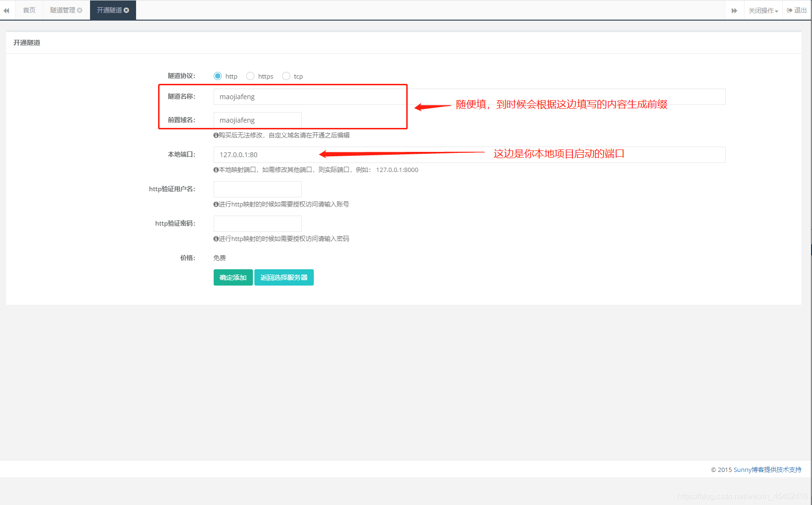Click the 本地端口 input field
Image resolution: width=812 pixels, height=505 pixels.
coord(469,155)
